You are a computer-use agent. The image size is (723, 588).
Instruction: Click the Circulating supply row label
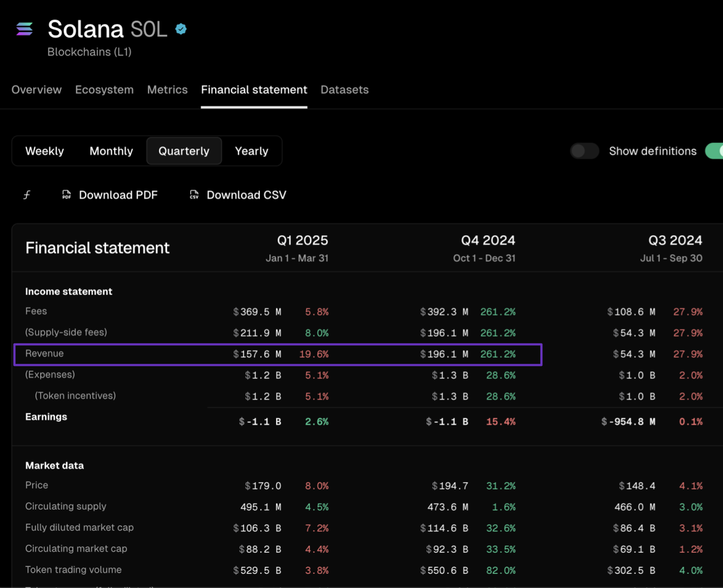(x=66, y=507)
